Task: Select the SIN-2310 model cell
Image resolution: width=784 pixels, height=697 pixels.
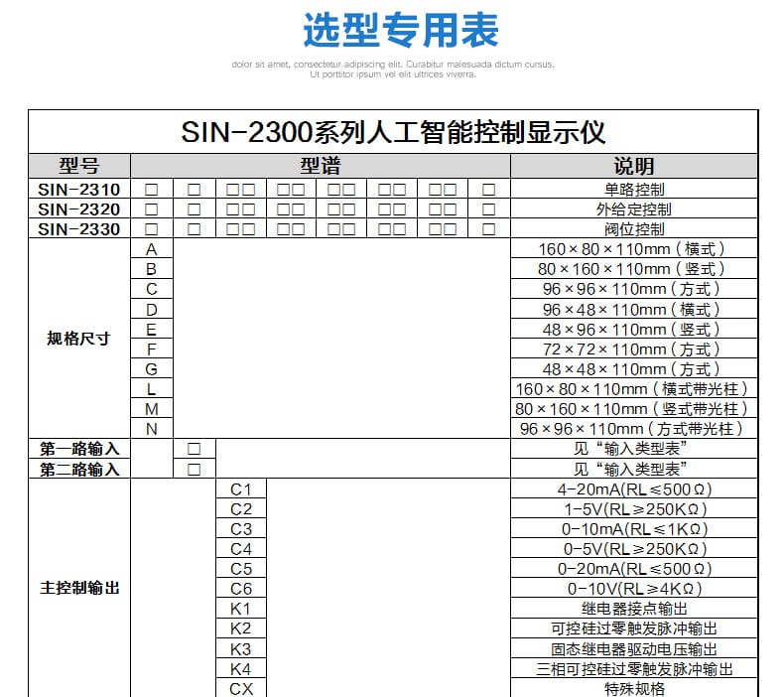Action: tap(79, 190)
